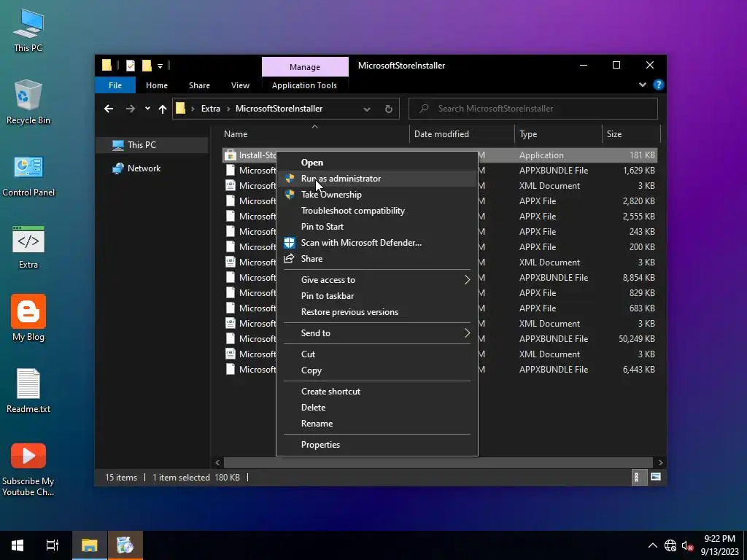Expand the Send to submenu
This screenshot has width=747, height=560.
[x=377, y=333]
